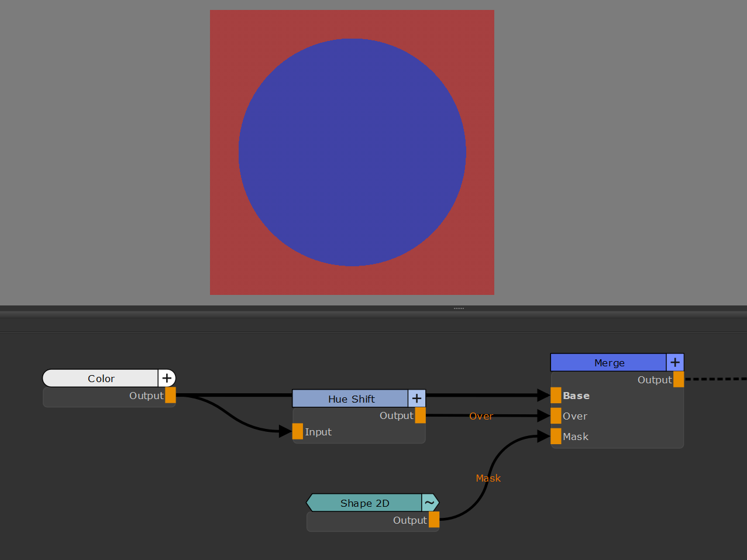Click the Merge node Output port
This screenshot has width=747, height=560.
678,379
